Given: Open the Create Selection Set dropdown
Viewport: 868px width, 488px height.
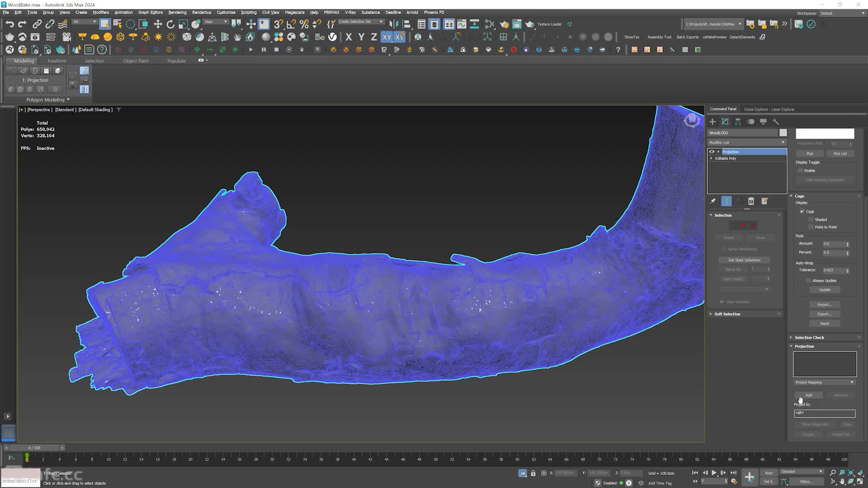Looking at the screenshot, I should (x=360, y=22).
